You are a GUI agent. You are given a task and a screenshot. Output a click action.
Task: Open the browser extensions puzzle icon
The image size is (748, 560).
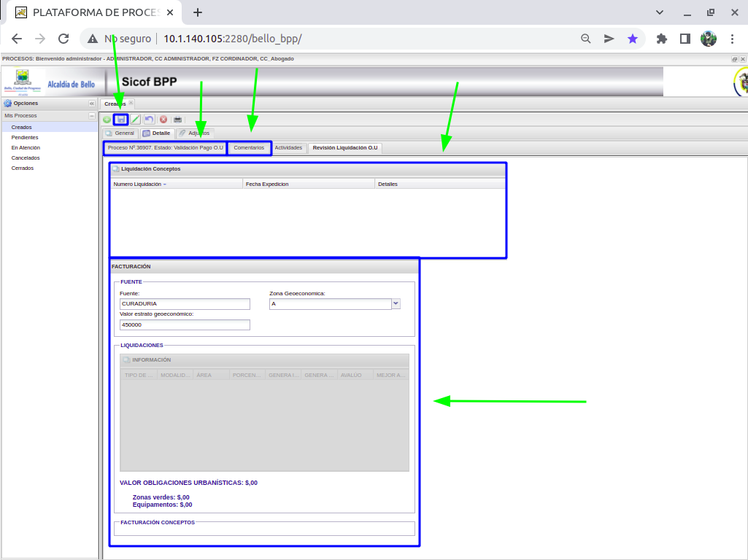click(662, 39)
